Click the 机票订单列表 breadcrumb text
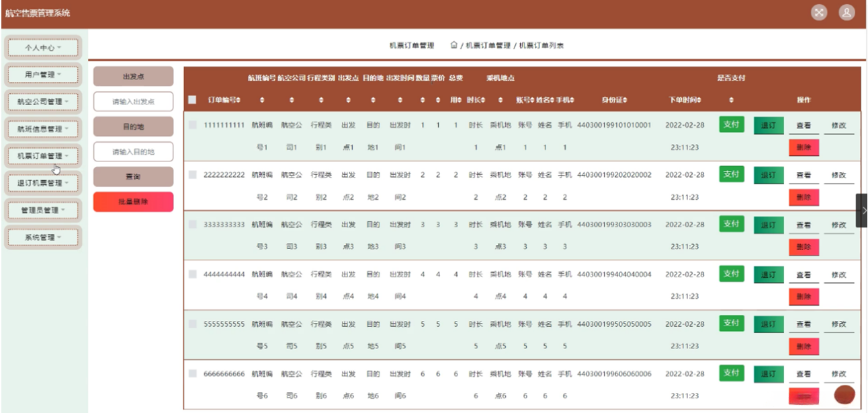Viewport: 868px width, 413px height. click(541, 46)
